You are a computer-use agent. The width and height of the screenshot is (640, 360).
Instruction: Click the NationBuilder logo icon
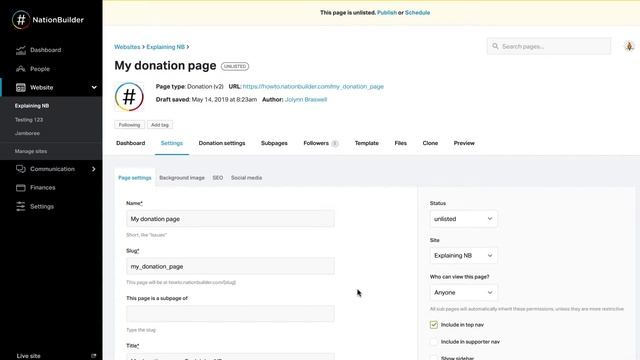coord(21,20)
